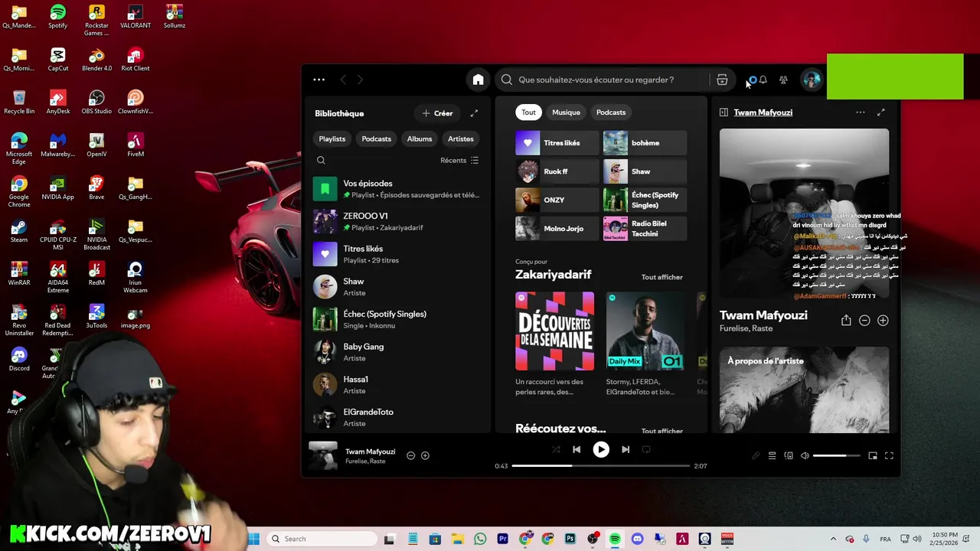
Task: Open Baby Gang artist in library
Action: tap(397, 352)
